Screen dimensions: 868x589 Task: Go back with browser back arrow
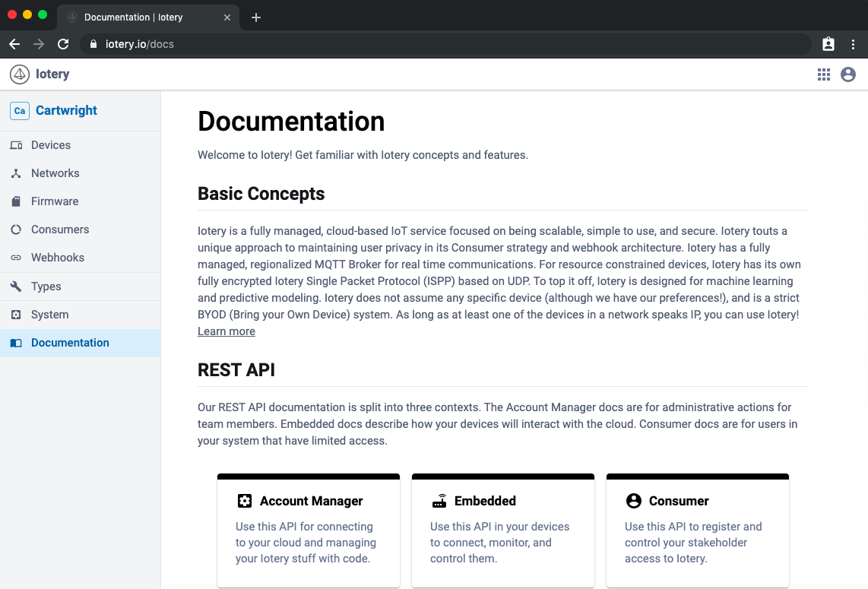[x=14, y=44]
